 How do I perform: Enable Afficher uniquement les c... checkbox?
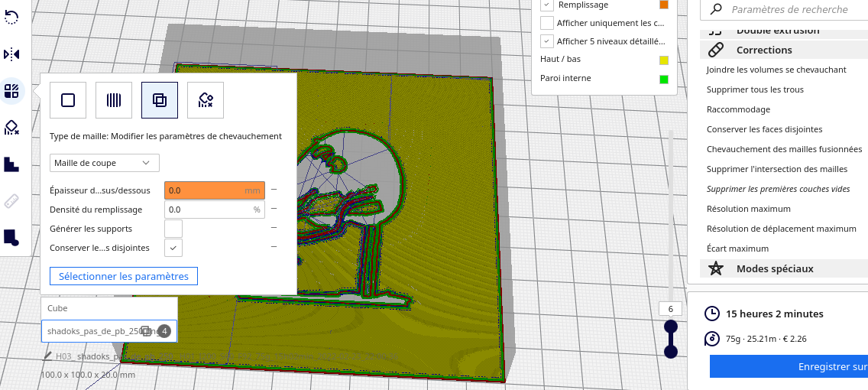[547, 23]
